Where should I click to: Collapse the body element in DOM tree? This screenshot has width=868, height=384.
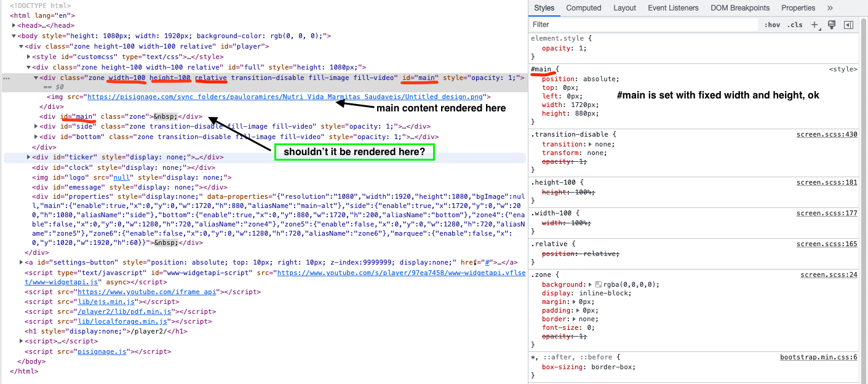(12, 36)
